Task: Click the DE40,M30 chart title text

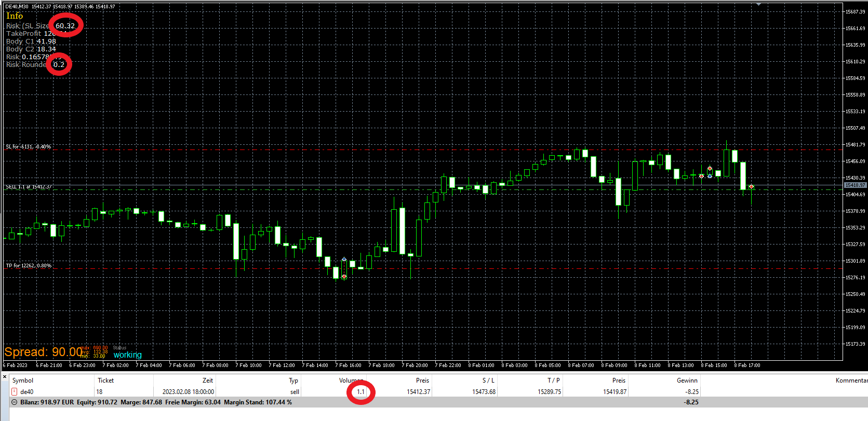Action: point(17,7)
